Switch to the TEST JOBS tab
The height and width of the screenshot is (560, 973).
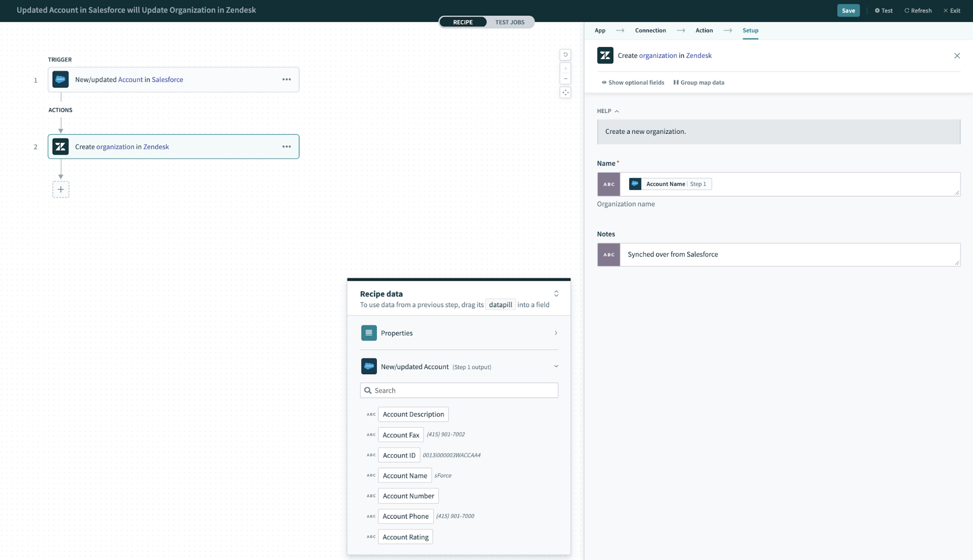(x=509, y=22)
